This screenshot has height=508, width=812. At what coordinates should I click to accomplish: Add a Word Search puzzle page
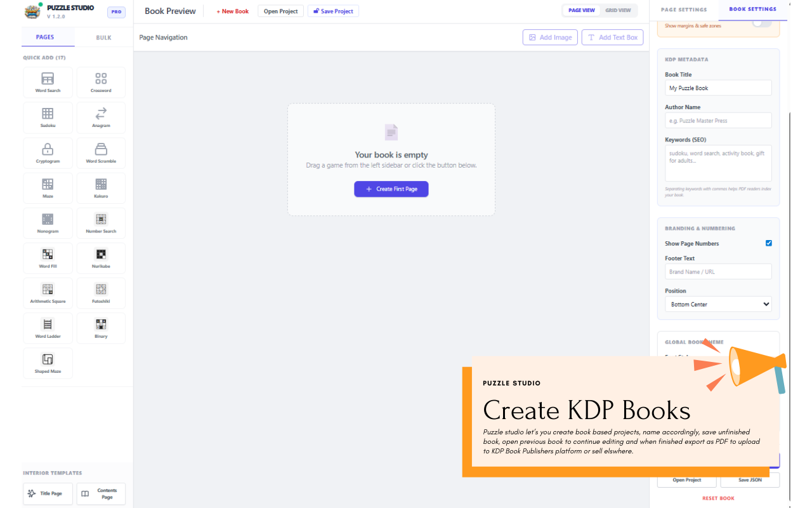[x=48, y=82]
